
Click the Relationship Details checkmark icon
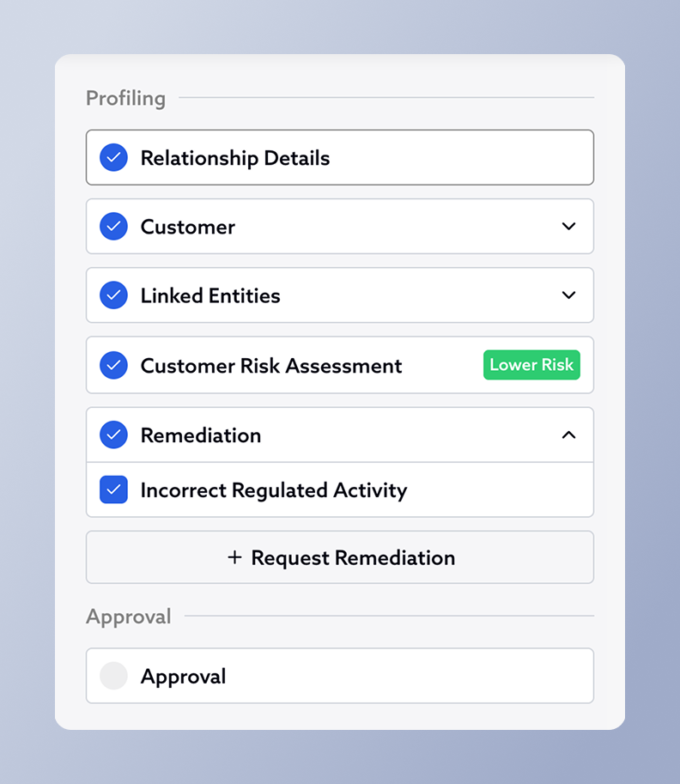pyautogui.click(x=113, y=158)
